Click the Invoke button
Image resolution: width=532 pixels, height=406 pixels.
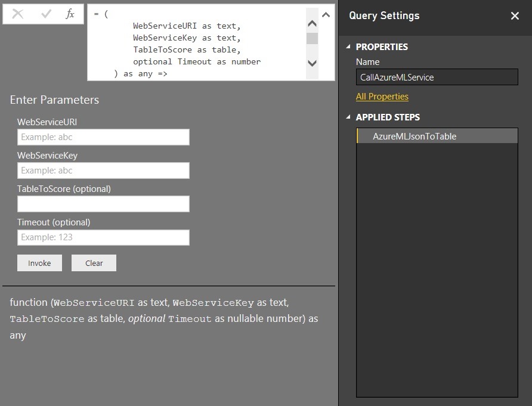pyautogui.click(x=40, y=263)
